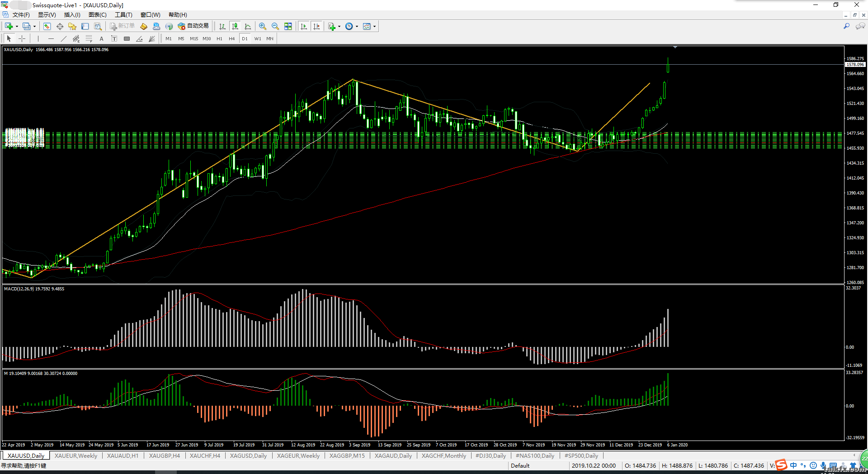
Task: Open the 工具(T) menu
Action: point(123,15)
